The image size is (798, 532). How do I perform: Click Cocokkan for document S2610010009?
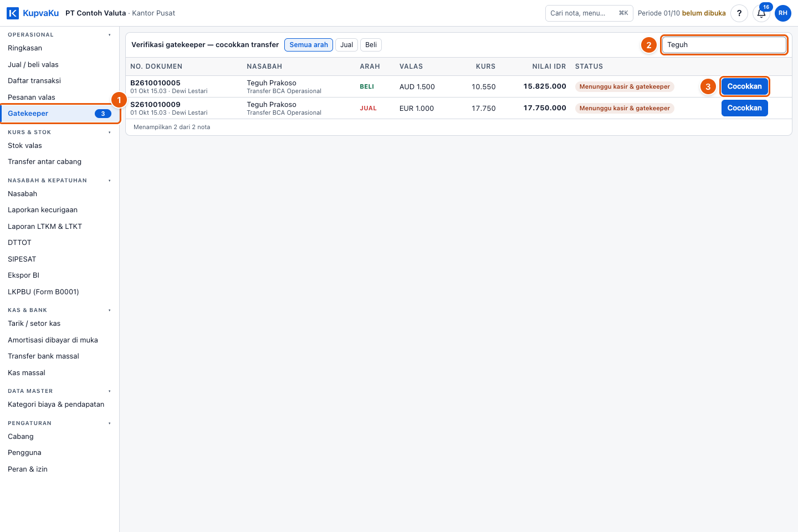[x=744, y=108]
